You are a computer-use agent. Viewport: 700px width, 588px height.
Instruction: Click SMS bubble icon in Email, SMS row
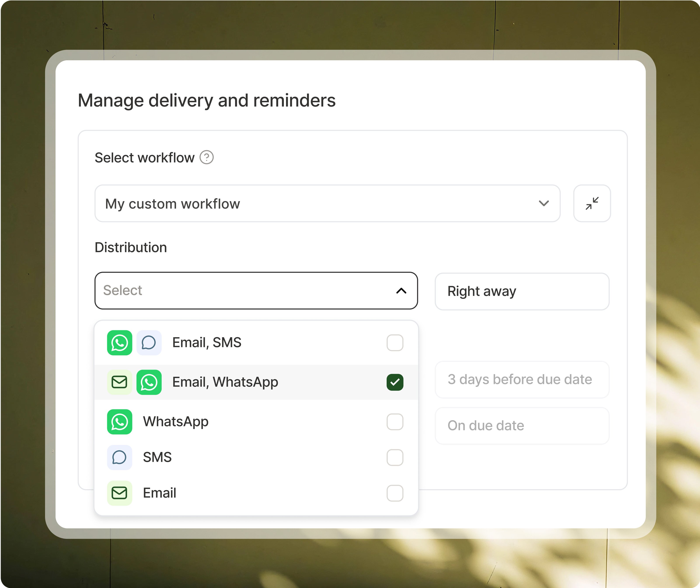point(149,343)
